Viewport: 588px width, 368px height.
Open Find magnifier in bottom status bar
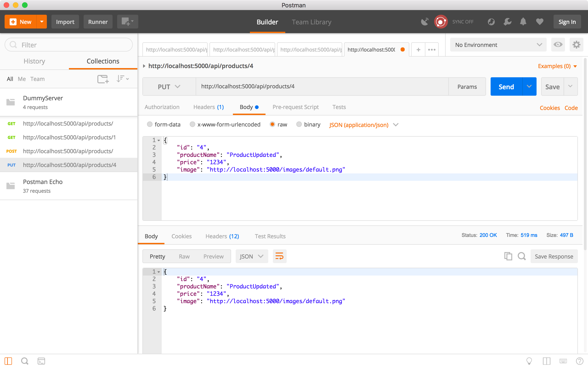coord(25,361)
